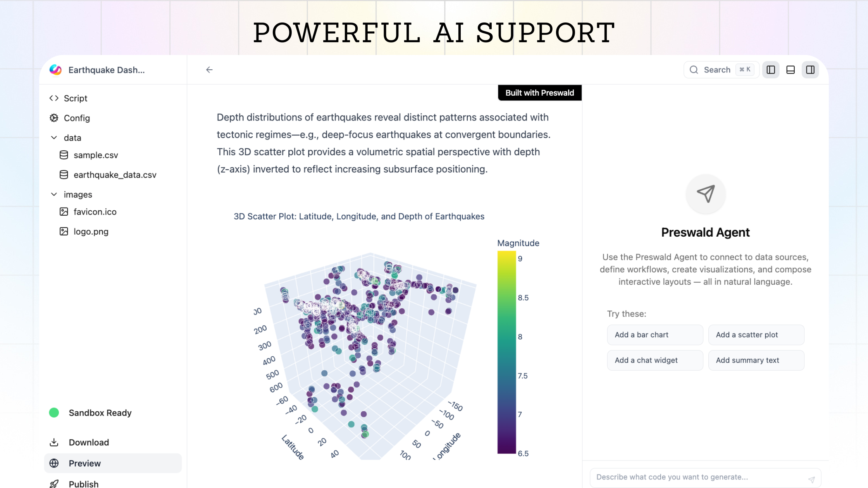This screenshot has width=868, height=488.
Task: Open earthquake_data.csv file
Action: tap(115, 175)
